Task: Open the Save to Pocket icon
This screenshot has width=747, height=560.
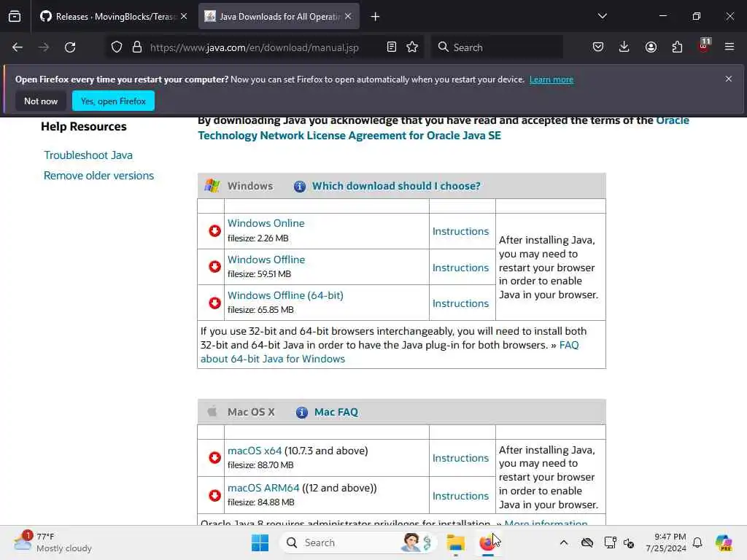Action: 598,47
